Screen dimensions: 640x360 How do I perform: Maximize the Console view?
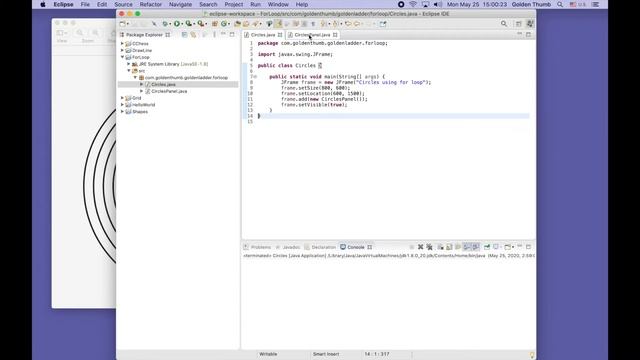coord(529,247)
